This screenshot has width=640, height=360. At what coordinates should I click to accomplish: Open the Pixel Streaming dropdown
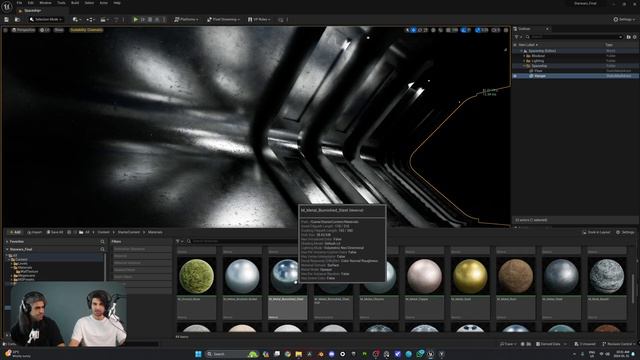point(223,19)
